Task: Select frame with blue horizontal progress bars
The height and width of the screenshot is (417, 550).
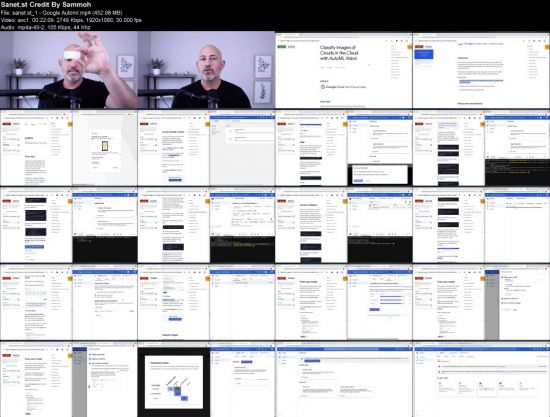Action: tap(344, 302)
